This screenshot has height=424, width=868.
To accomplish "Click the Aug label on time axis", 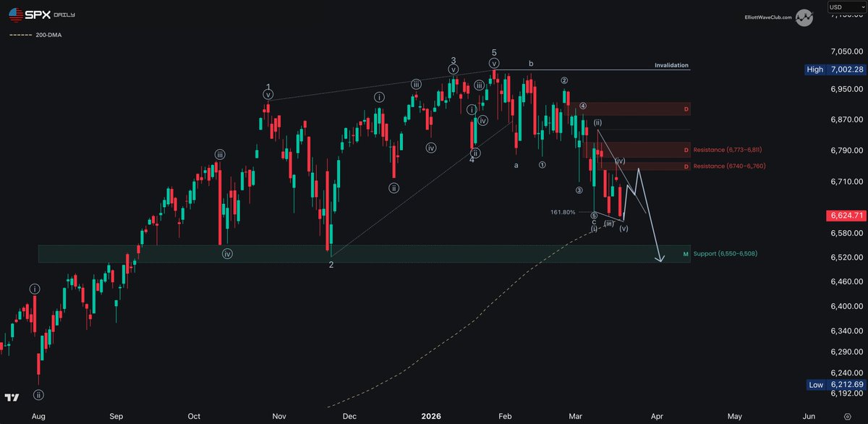I will pyautogui.click(x=38, y=417).
